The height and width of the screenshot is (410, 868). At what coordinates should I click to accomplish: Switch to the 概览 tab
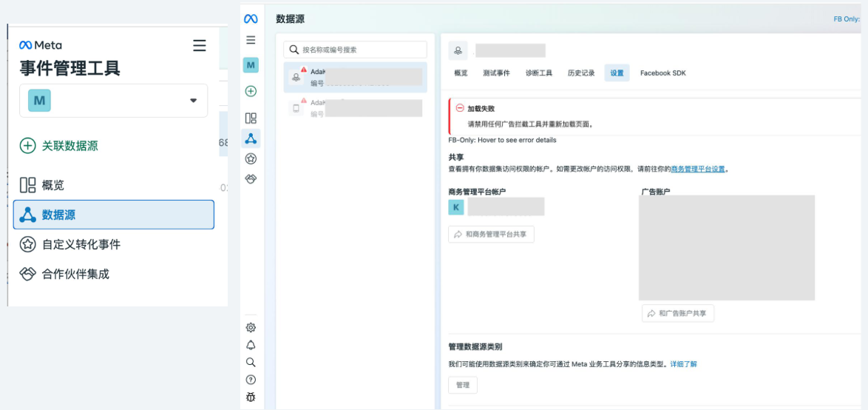point(461,73)
